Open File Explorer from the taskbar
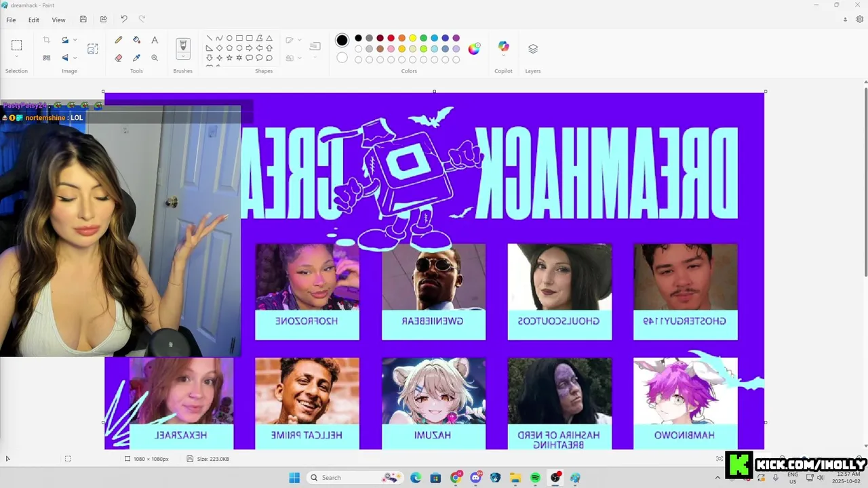Screen dimensions: 868x488 pyautogui.click(x=515, y=478)
